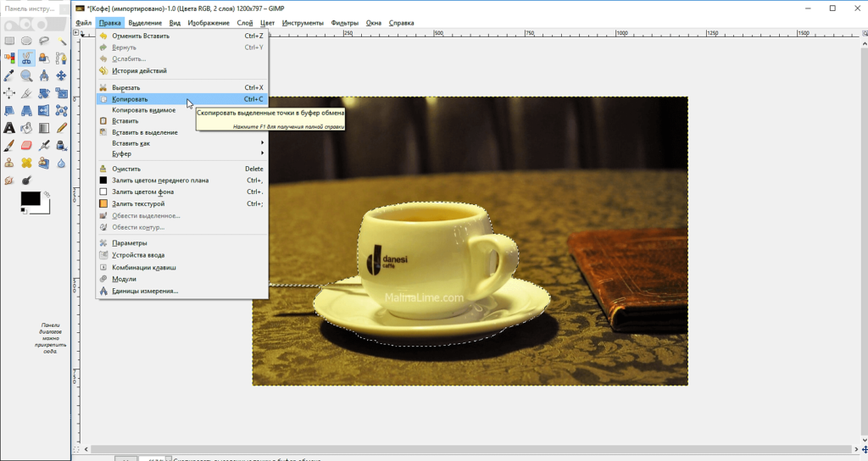Activate the Fuzzy Select magic wand
868x461 pixels.
point(62,40)
